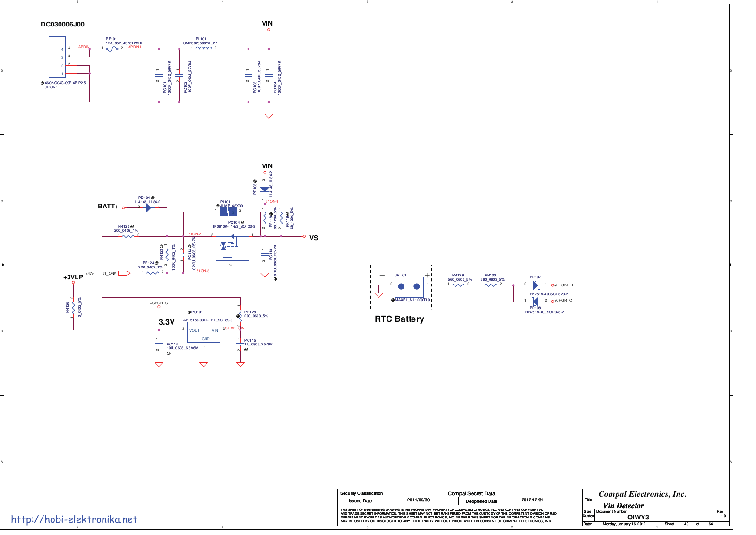Select the top VIN power label
This screenshot has height=535, width=756.
click(267, 23)
